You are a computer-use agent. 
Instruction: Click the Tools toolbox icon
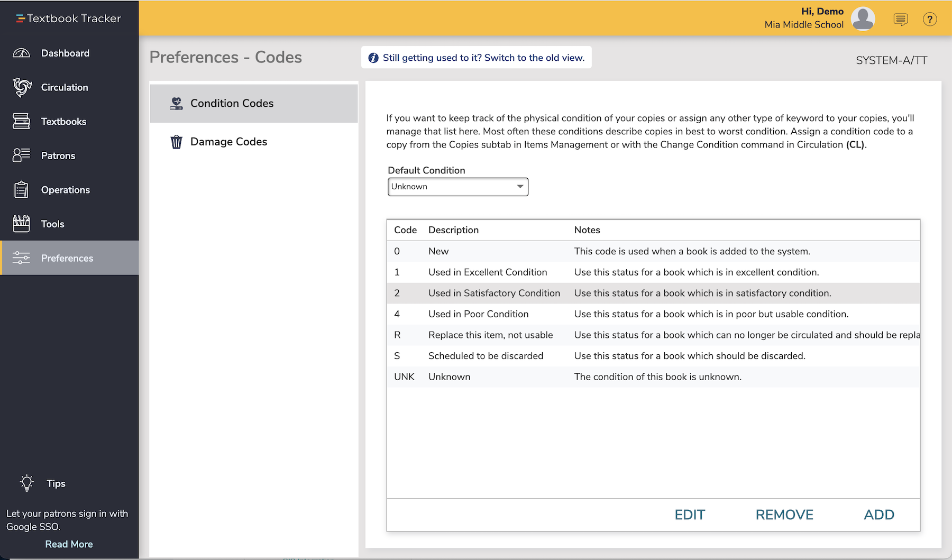21,224
